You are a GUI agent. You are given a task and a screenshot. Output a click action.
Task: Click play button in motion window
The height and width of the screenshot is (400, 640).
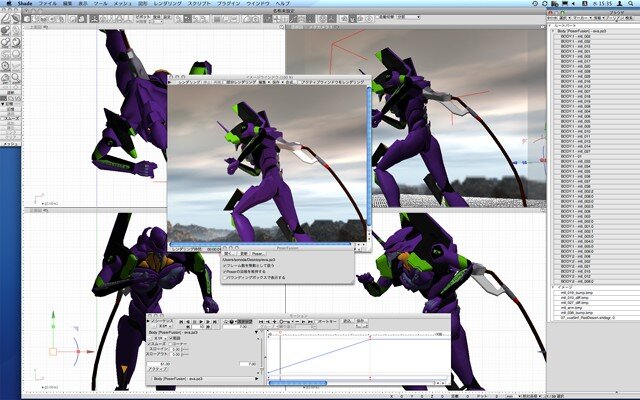click(x=201, y=322)
